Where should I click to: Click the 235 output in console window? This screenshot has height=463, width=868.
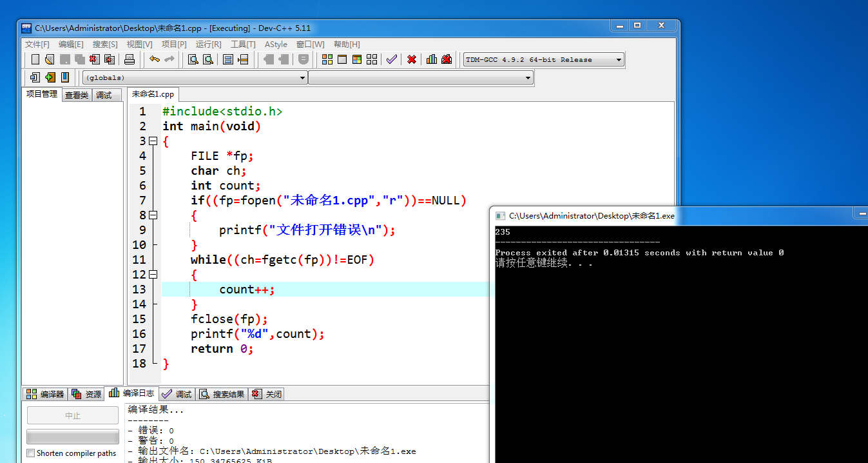503,232
